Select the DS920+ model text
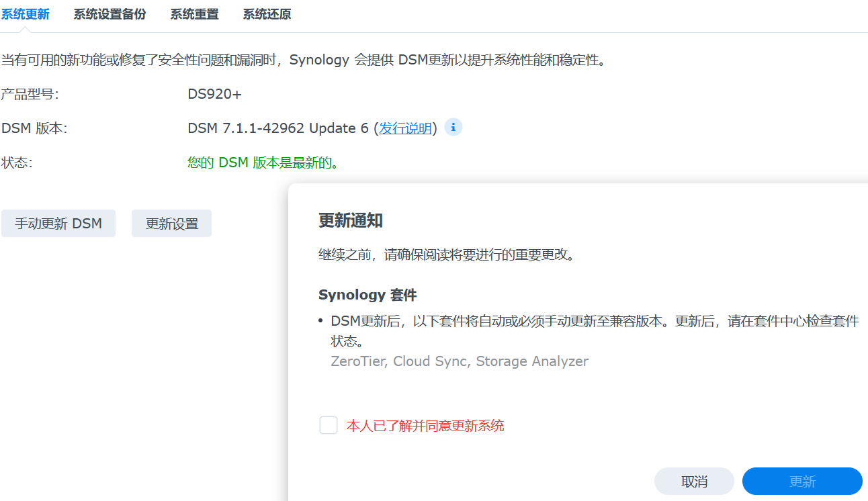Image resolution: width=868 pixels, height=501 pixels. coord(214,94)
